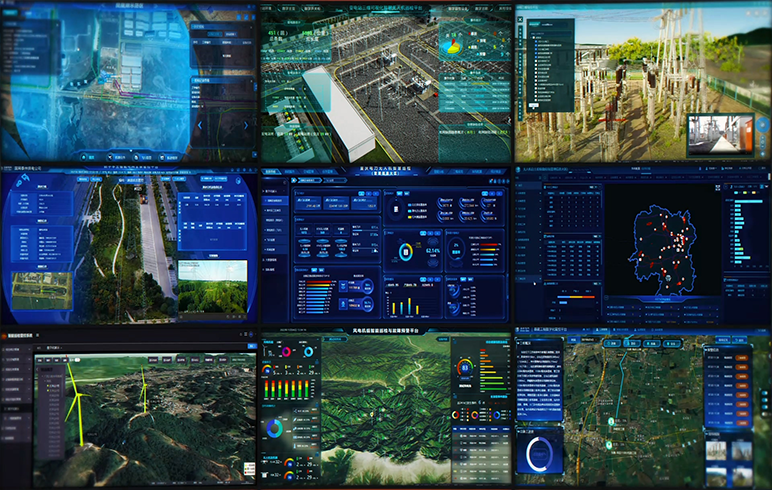772x490 pixels.
Task: Click the first orange button in the alarm list
Action: [741, 358]
